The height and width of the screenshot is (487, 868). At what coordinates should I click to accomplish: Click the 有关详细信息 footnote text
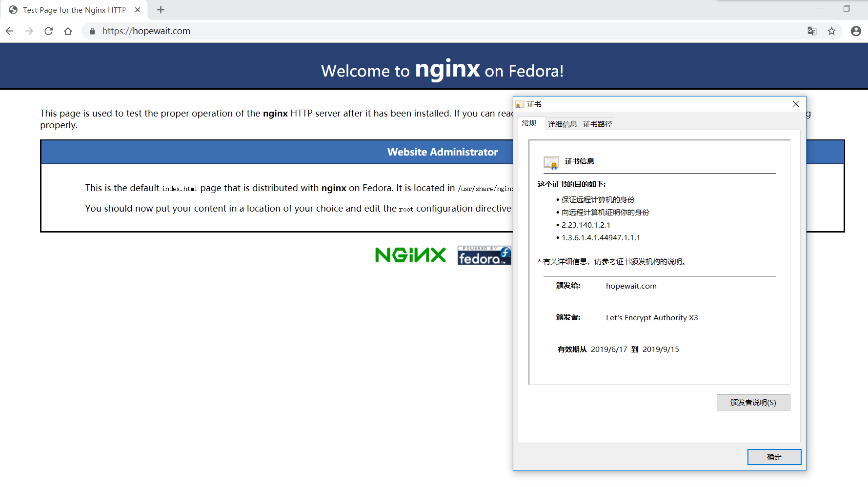click(614, 262)
